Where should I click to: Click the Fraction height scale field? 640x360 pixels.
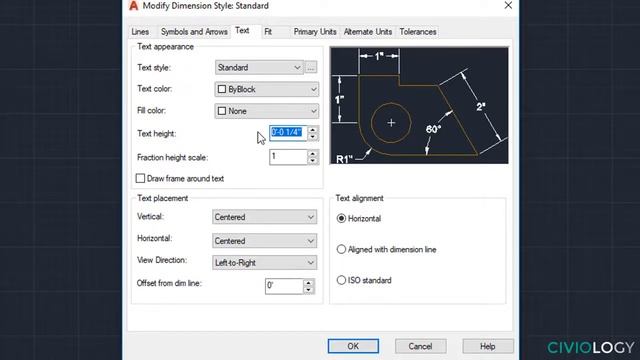(288, 157)
